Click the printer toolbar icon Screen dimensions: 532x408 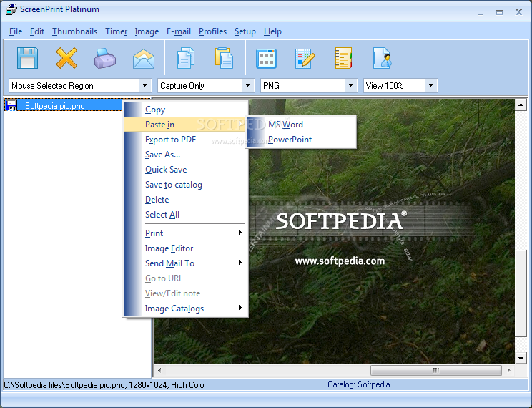click(105, 58)
